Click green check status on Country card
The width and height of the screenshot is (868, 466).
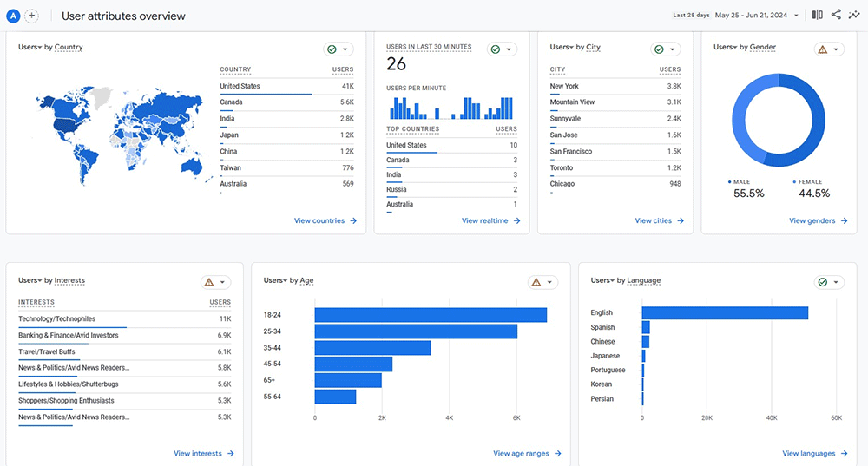331,49
